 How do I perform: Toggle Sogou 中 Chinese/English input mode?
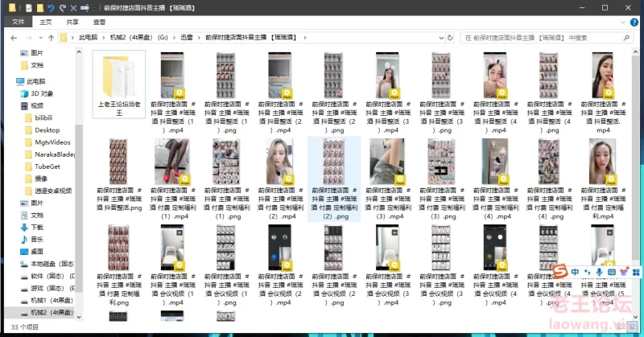(575, 272)
